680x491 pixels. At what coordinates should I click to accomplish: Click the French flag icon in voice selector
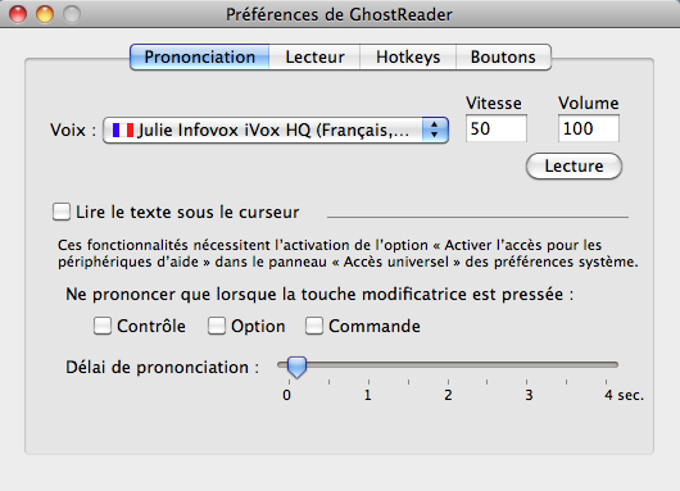coord(123,130)
